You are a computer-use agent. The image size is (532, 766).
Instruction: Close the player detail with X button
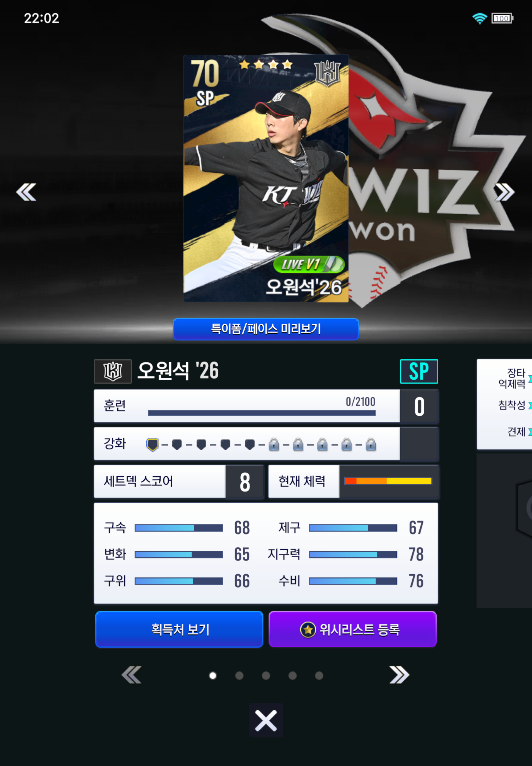pos(266,720)
